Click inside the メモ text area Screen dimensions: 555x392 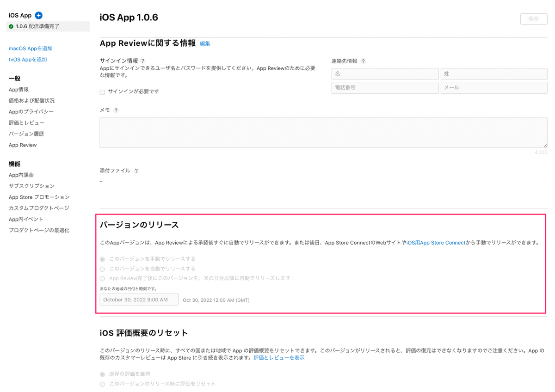[x=323, y=133]
